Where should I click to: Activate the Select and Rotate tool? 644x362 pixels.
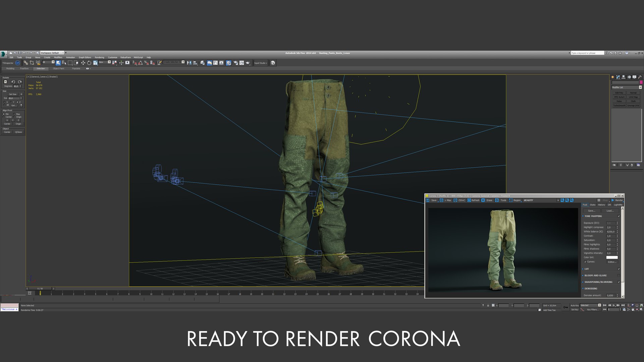point(89,63)
